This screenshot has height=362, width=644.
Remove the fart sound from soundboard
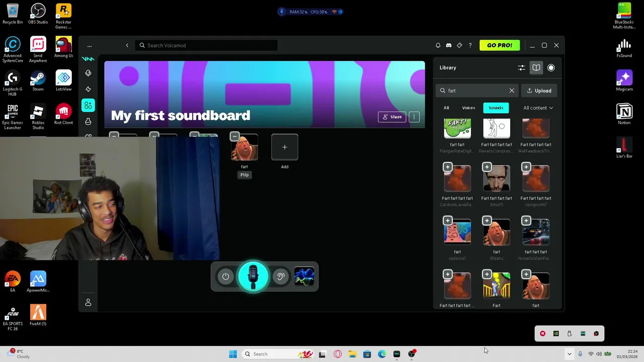(x=234, y=136)
